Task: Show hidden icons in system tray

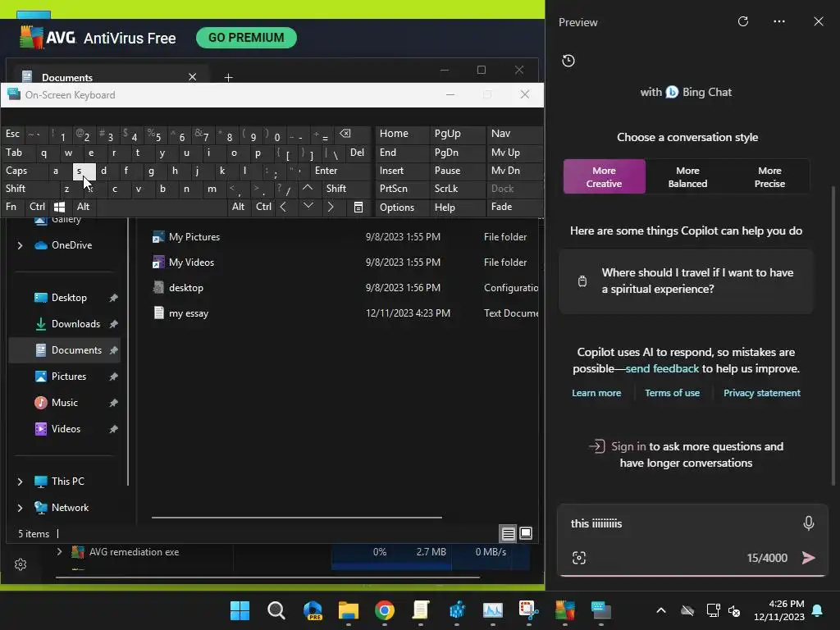Action: pyautogui.click(x=661, y=610)
